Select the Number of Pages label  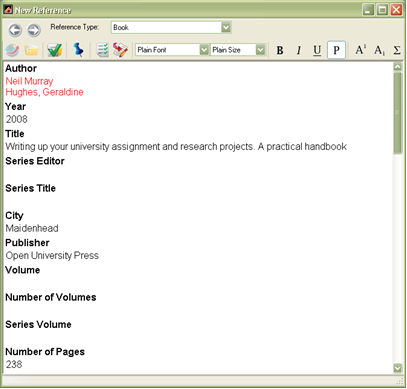click(45, 352)
